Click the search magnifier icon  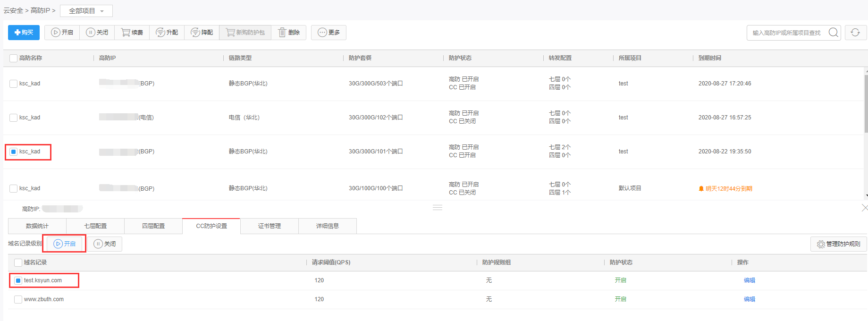pos(834,33)
